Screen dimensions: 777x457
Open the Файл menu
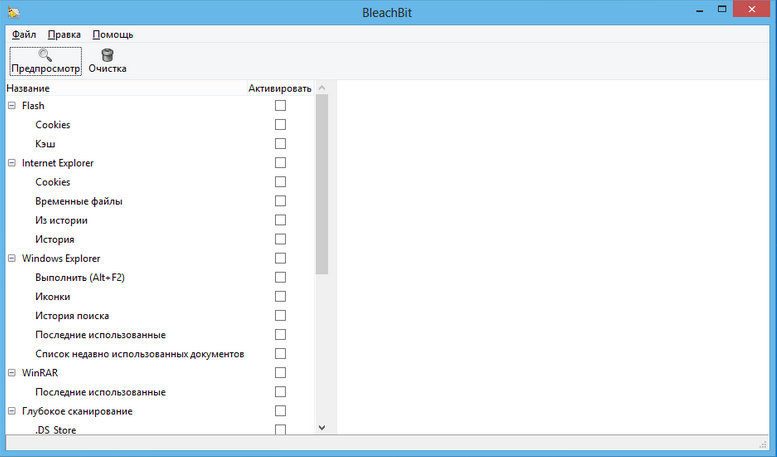click(x=24, y=35)
